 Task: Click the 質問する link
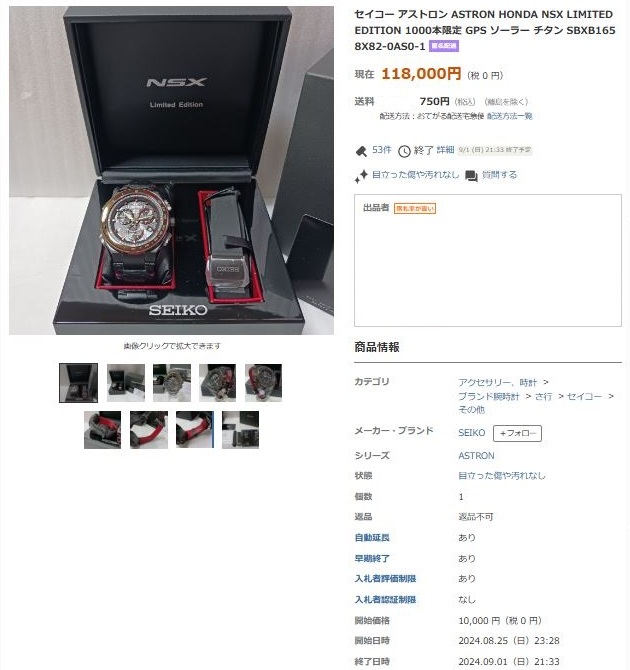(x=499, y=175)
